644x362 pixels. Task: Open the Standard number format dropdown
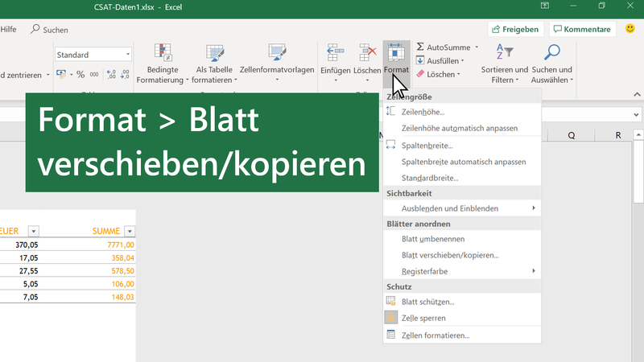tap(127, 55)
